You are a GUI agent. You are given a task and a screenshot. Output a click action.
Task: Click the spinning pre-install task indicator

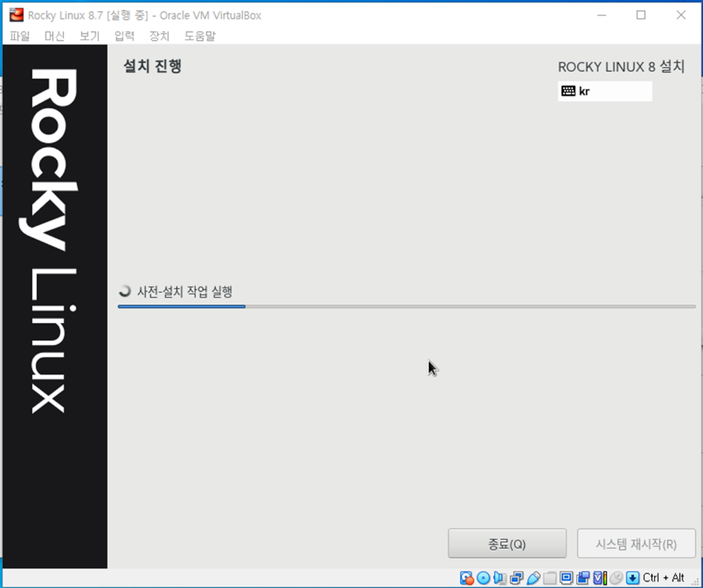[124, 290]
